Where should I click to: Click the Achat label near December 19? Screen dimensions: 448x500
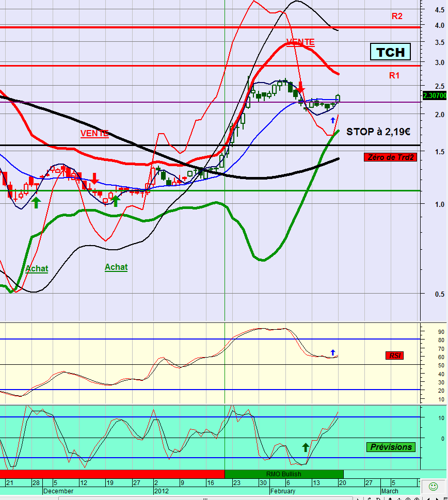116,267
